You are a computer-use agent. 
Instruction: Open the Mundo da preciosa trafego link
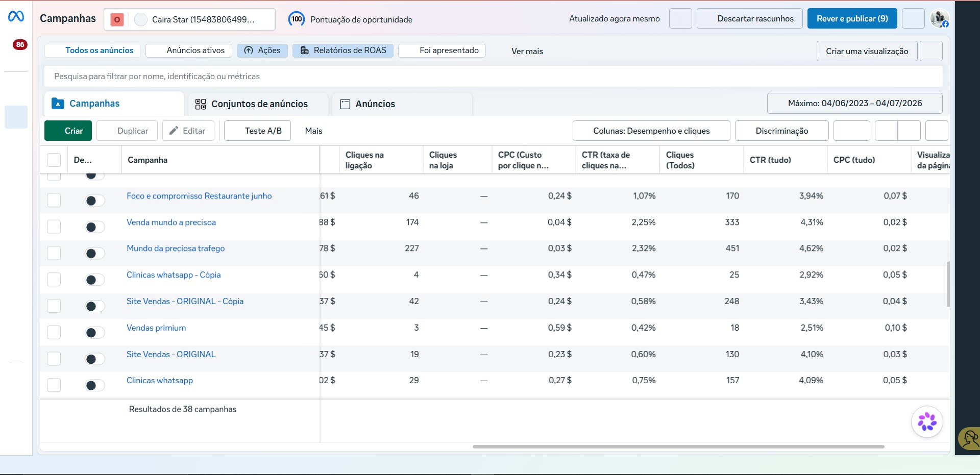pos(176,248)
